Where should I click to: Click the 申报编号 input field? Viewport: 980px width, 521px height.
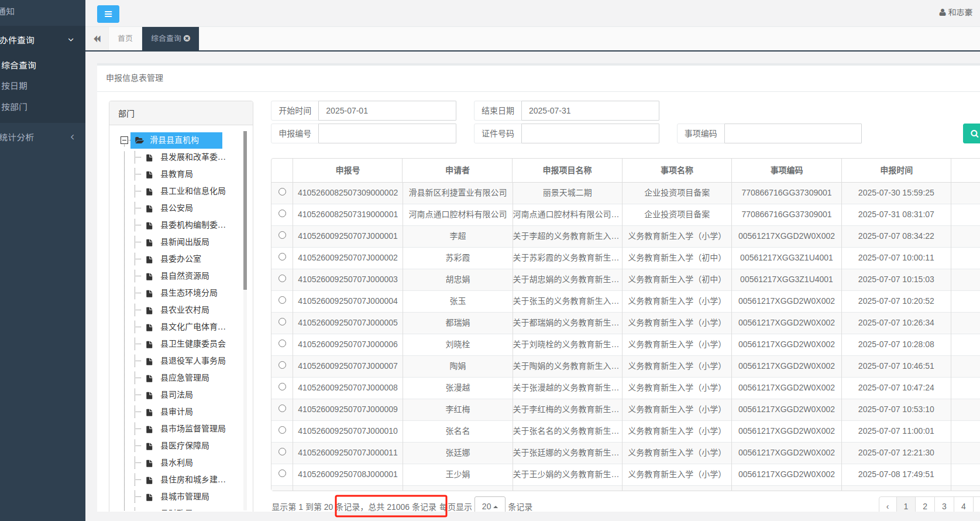tap(387, 133)
